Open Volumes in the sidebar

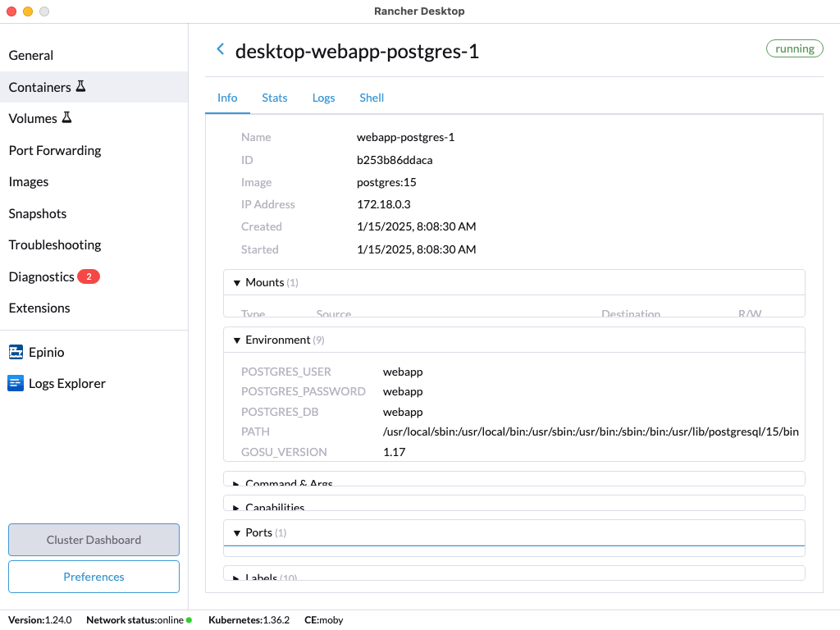(94, 118)
